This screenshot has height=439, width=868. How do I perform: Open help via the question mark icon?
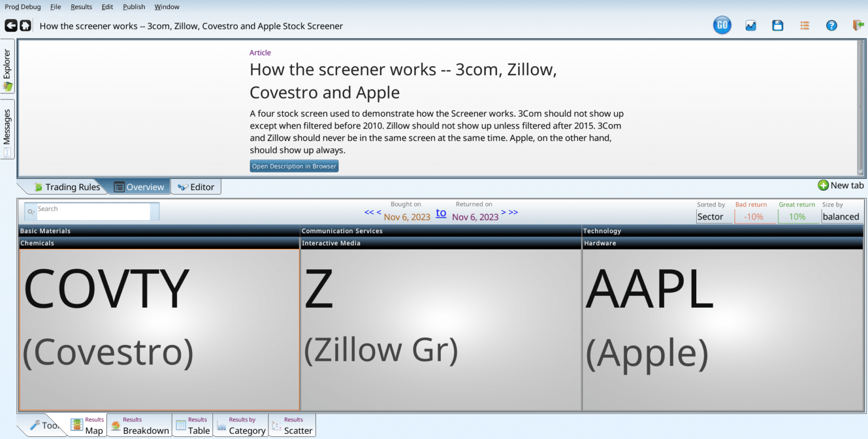click(x=831, y=25)
